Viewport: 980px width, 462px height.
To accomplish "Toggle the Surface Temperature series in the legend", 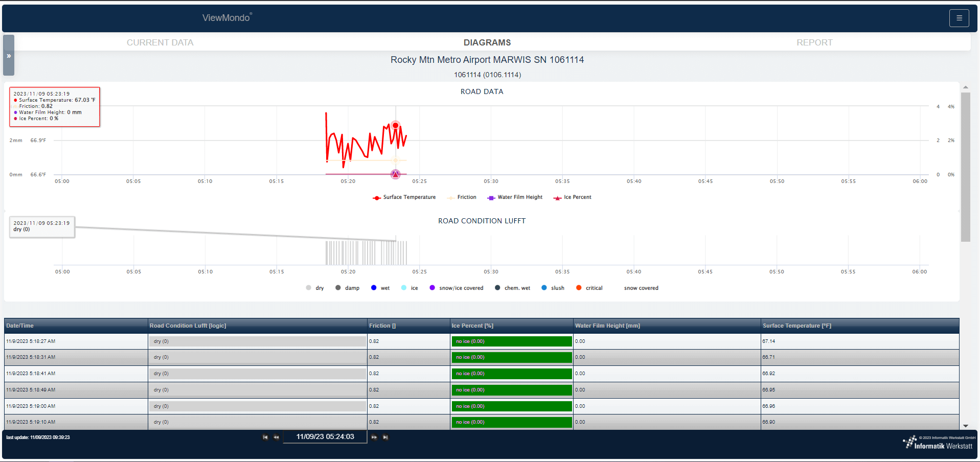I will pos(404,197).
